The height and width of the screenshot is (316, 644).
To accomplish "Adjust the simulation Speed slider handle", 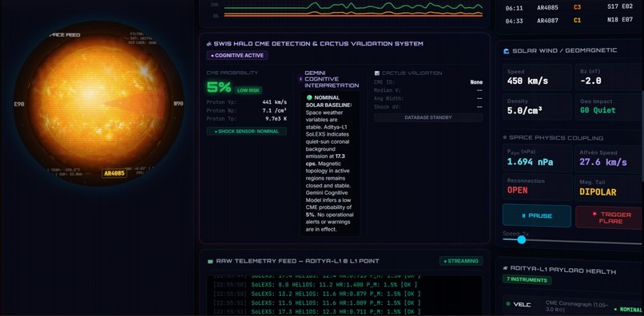I will click(522, 239).
